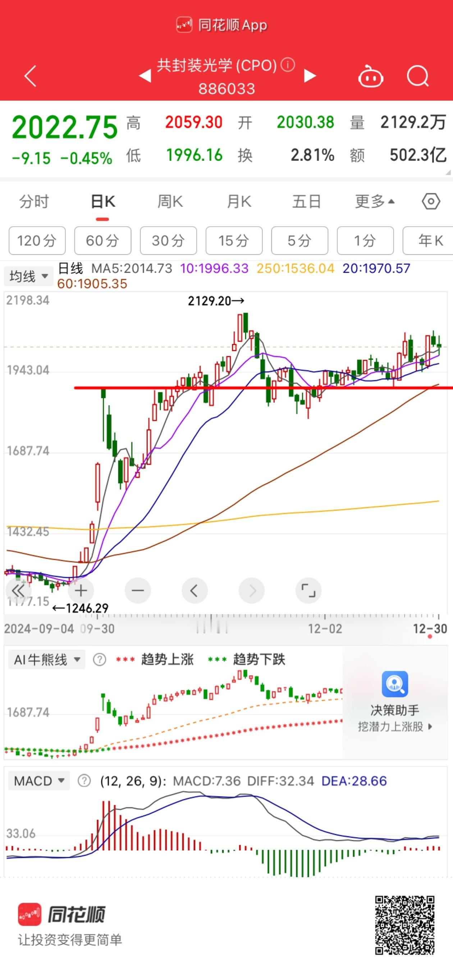Screen dimensions: 453x980
Task: Tap the 1246.29 low price marker
Action: (x=80, y=608)
